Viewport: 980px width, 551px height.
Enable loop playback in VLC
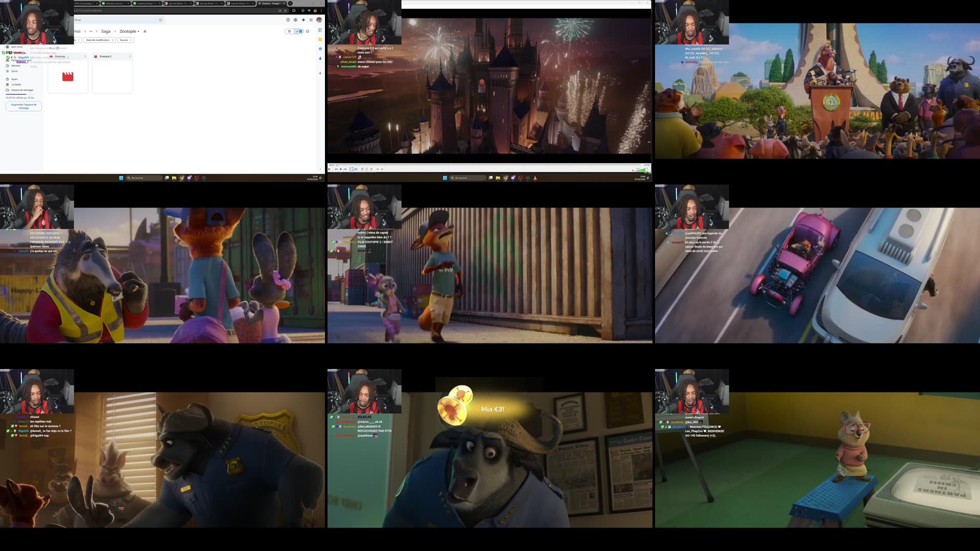[367, 169]
